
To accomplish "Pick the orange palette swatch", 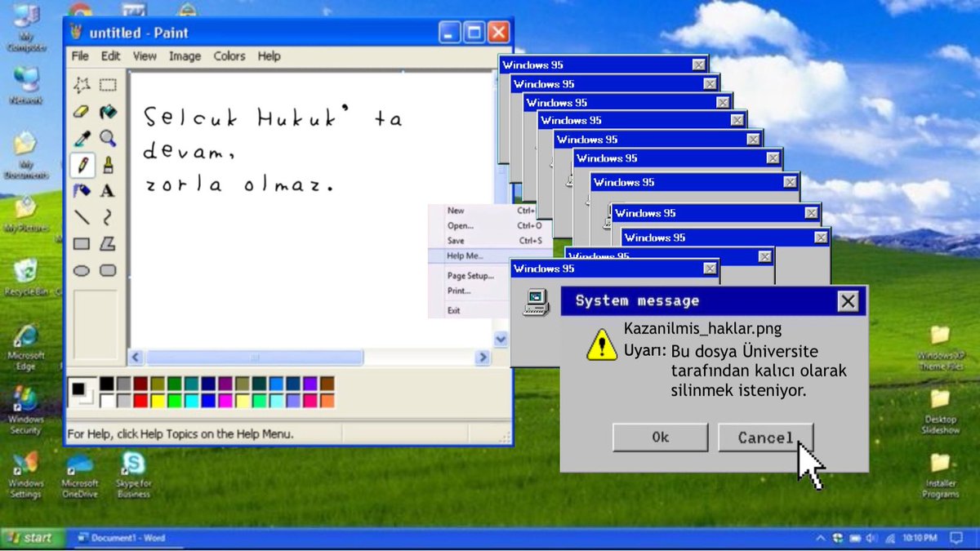I will [327, 401].
